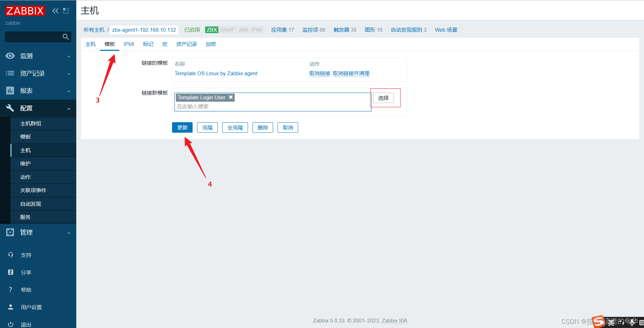The image size is (644, 328).
Task: Switch to the IPMI tab
Action: 129,44
